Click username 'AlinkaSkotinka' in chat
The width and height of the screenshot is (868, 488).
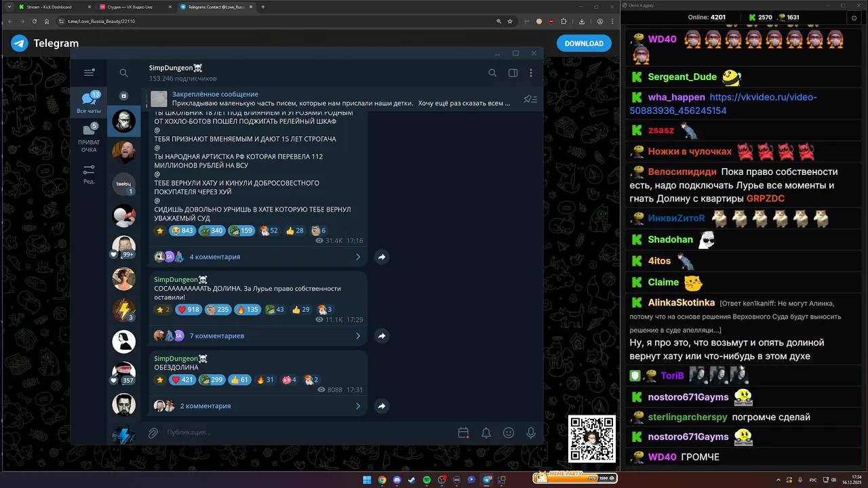tap(682, 302)
